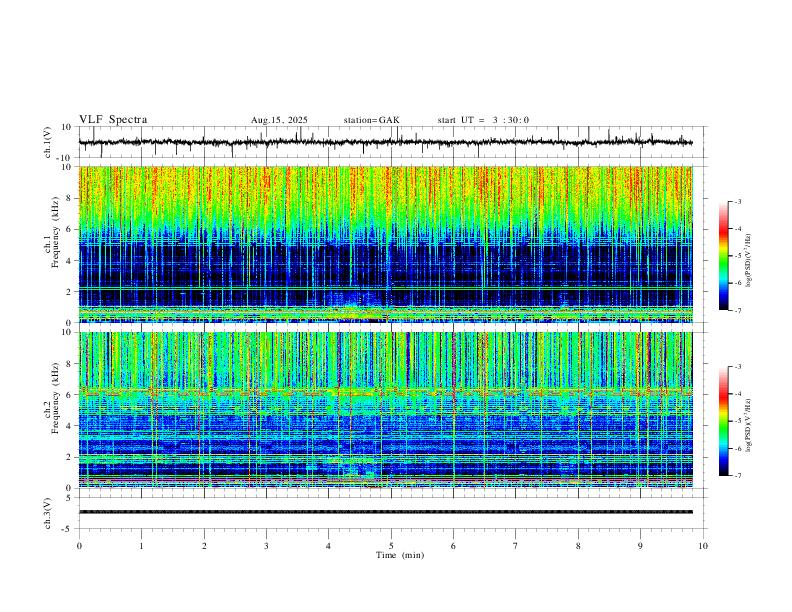Image resolution: width=792 pixels, height=612 pixels.
Task: Click the ch.2 spectrogram panel
Action: [x=385, y=410]
